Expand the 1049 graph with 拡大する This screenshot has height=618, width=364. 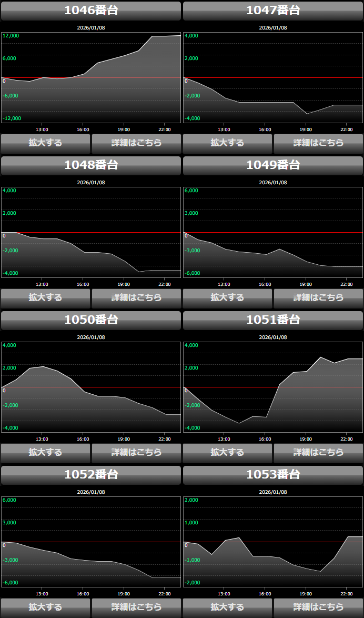[x=227, y=297]
